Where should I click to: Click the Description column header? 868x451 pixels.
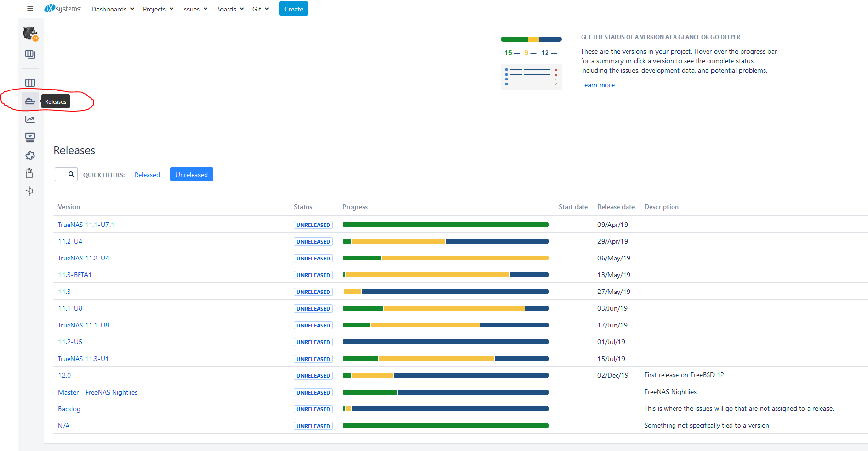click(x=662, y=207)
